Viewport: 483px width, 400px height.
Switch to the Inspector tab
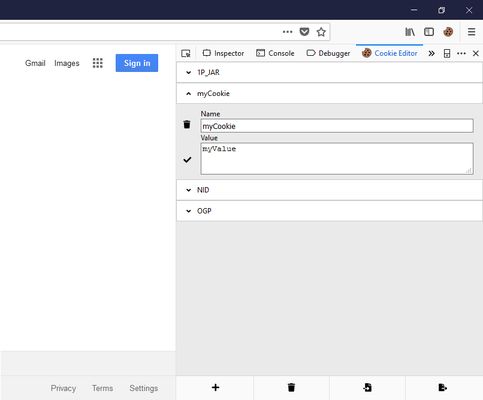pos(223,53)
